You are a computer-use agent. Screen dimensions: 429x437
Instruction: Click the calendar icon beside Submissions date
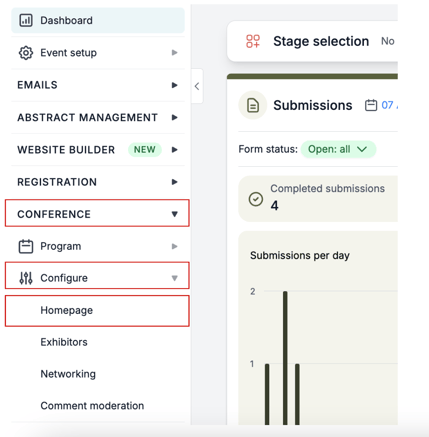coord(371,105)
